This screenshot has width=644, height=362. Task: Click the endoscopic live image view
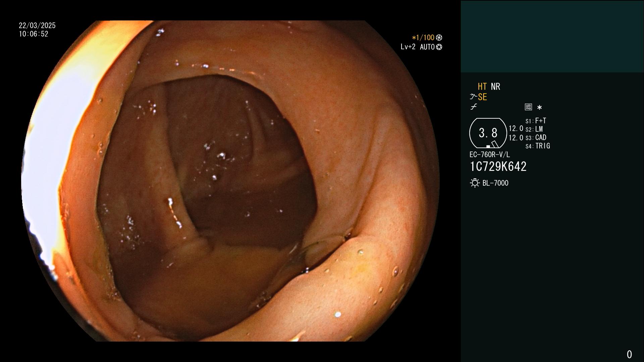point(230,181)
